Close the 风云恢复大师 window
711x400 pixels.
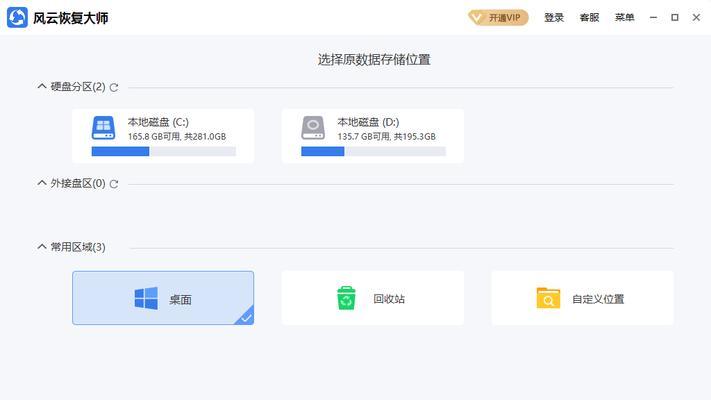(x=696, y=18)
